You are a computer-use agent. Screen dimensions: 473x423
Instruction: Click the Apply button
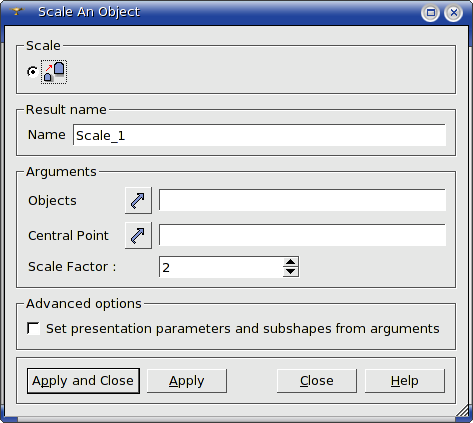187,381
